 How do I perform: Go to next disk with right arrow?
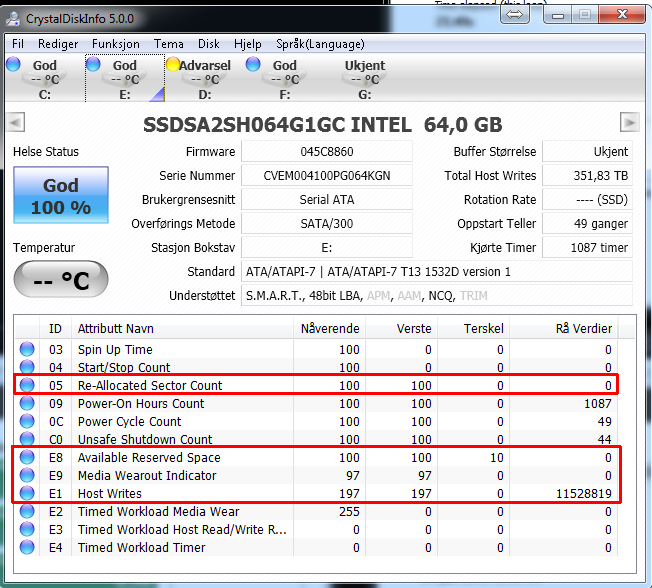pos(629,123)
